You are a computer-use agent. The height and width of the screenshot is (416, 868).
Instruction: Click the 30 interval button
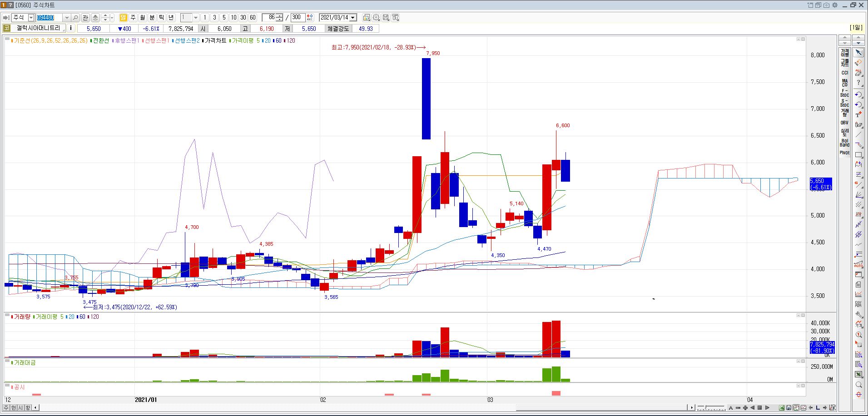pos(243,18)
